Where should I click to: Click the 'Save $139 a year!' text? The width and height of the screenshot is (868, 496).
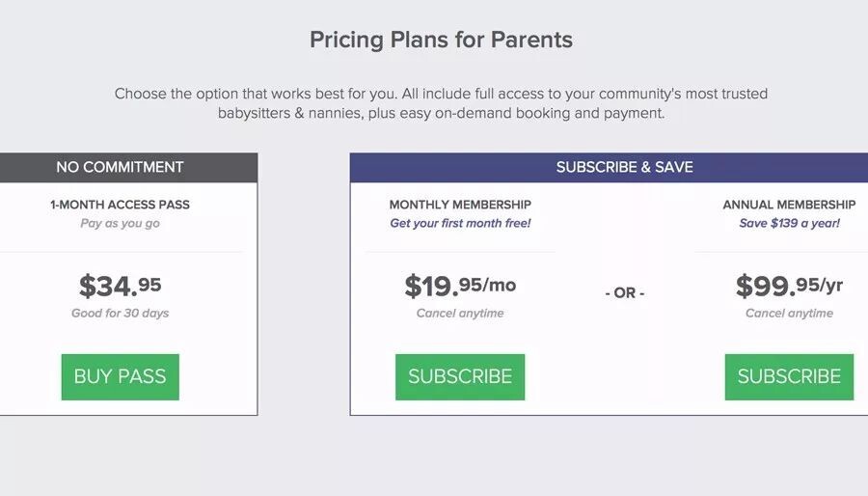tap(789, 223)
